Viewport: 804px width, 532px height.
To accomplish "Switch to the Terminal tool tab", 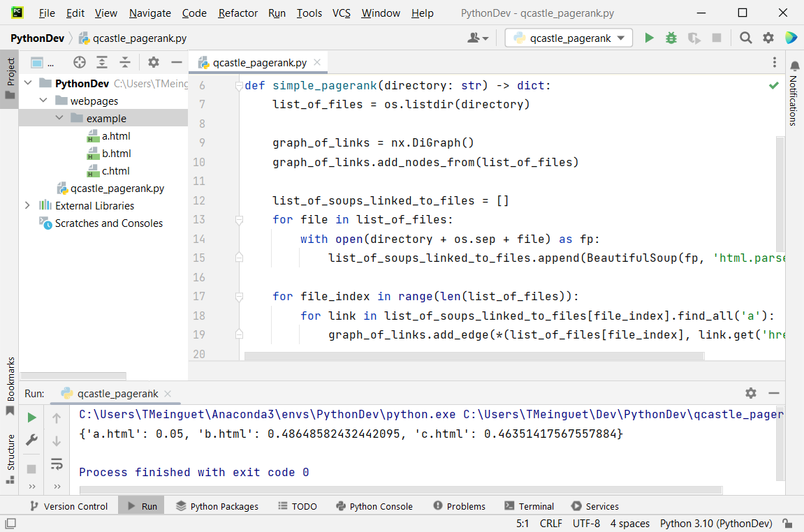I will point(529,506).
